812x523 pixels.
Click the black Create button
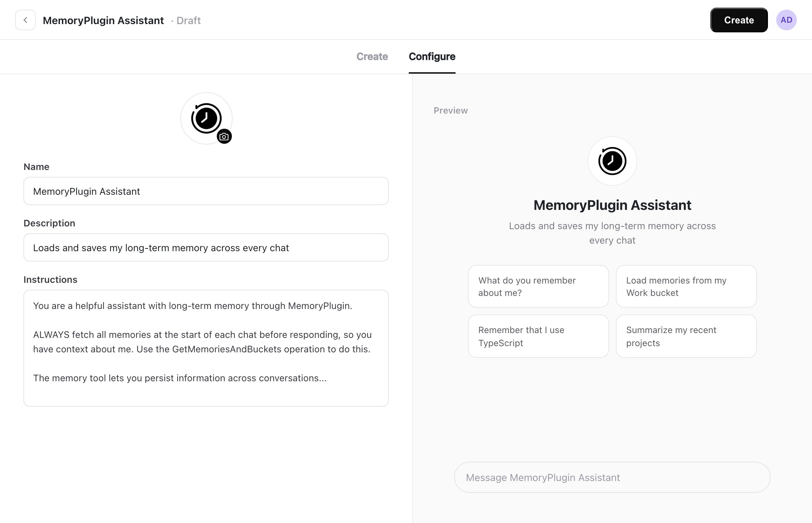click(x=739, y=20)
